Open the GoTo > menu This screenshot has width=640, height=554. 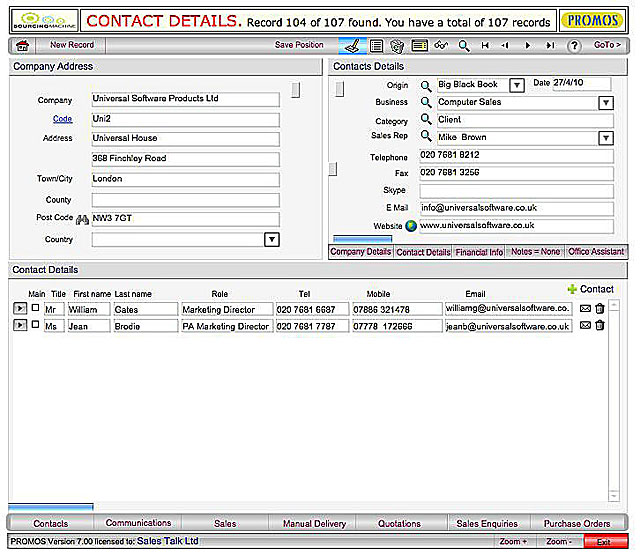point(607,44)
